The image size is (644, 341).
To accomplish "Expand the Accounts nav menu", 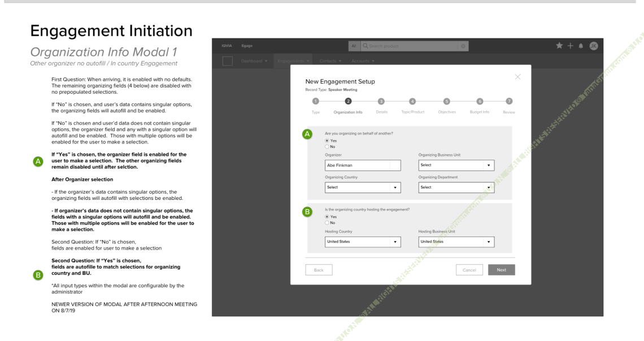I will click(363, 61).
